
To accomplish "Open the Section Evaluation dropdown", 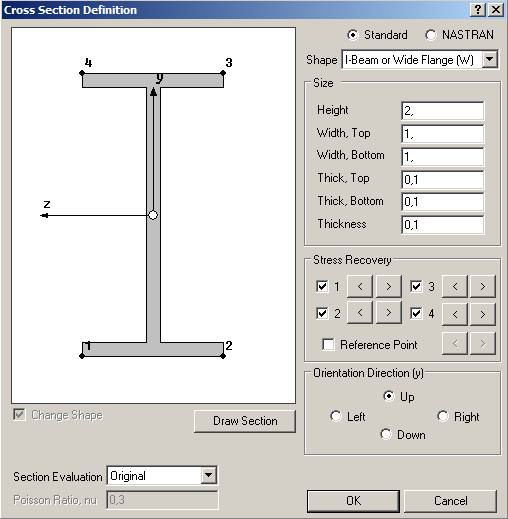I will click(x=209, y=475).
